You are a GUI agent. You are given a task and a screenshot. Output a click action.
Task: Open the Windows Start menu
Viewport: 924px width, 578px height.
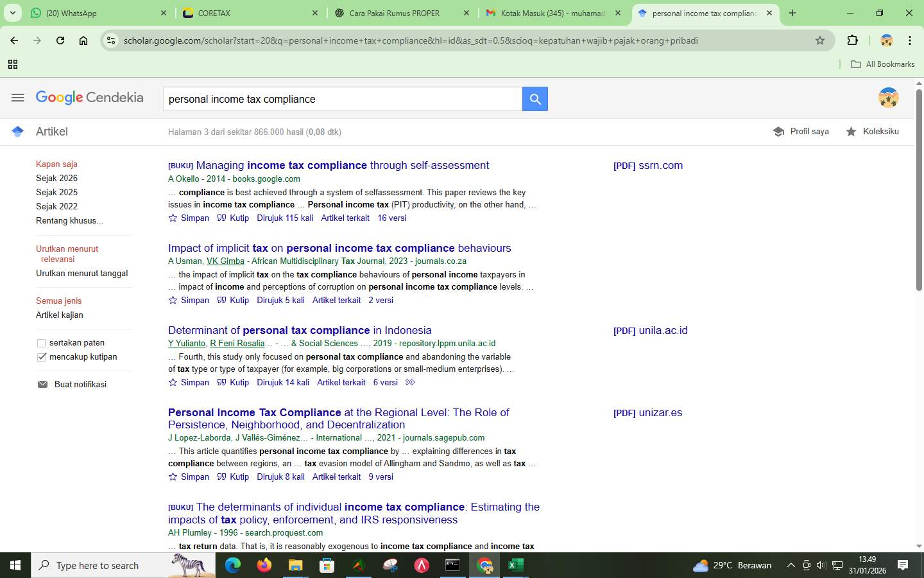(15, 565)
